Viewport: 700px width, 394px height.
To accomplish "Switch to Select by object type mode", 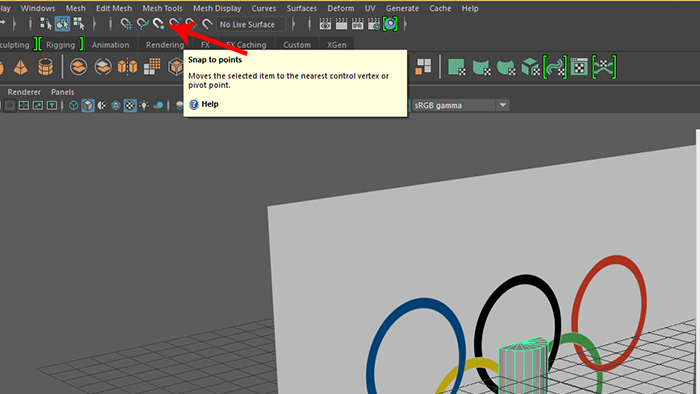I will pos(62,24).
